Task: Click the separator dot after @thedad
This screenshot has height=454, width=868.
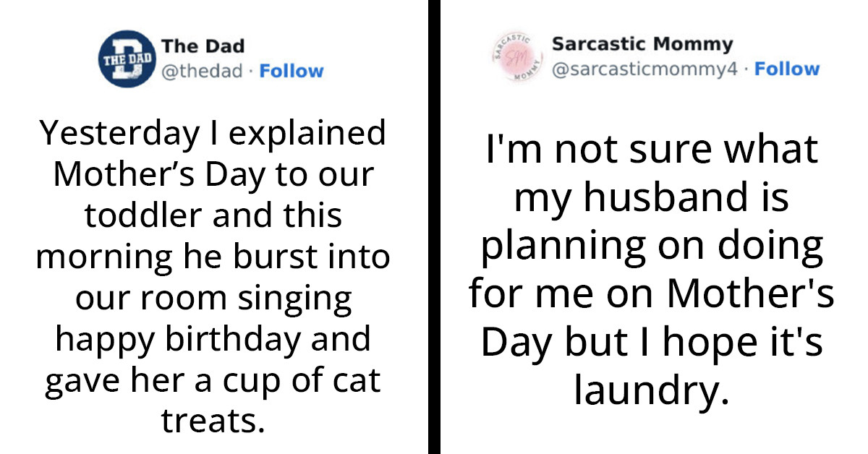Action: click(x=252, y=71)
